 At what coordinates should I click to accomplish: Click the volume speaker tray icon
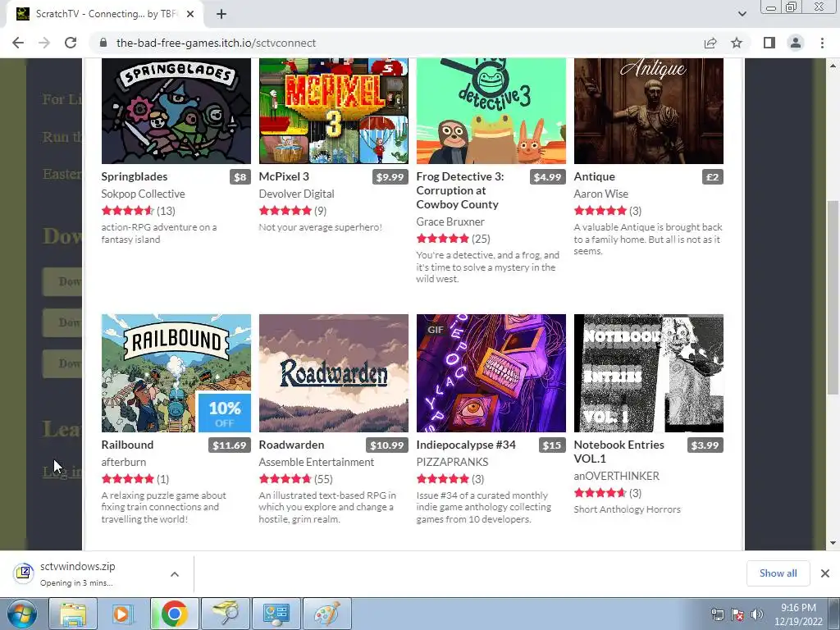pyautogui.click(x=756, y=614)
